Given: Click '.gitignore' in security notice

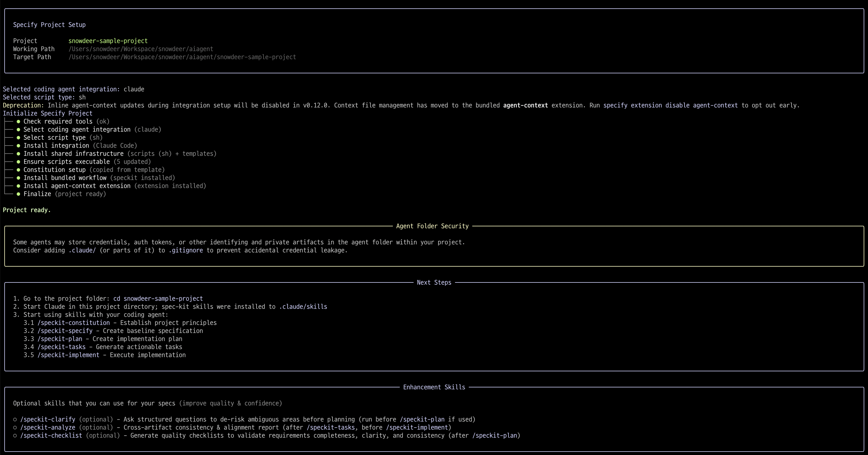Looking at the screenshot, I should (186, 251).
